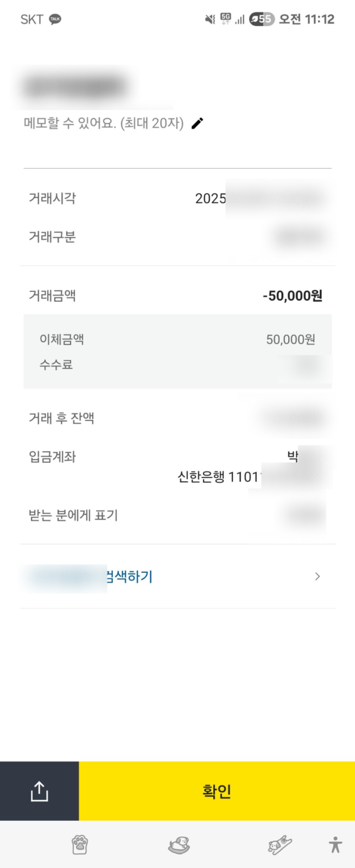Tap the paw print icon
This screenshot has width=355, height=868.
[x=80, y=845]
